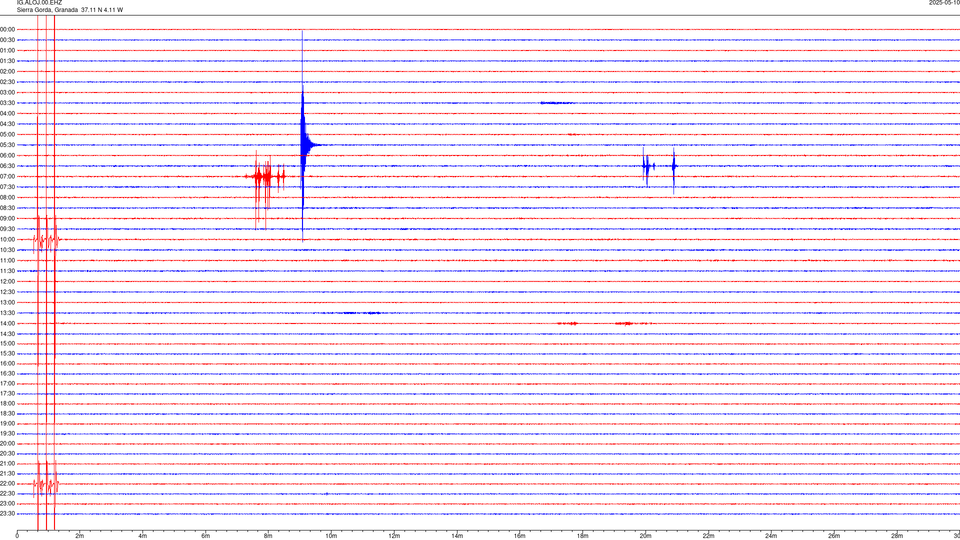Select the 8m x-axis tick label
Viewport: 960px width, 540px height.
(x=268, y=536)
